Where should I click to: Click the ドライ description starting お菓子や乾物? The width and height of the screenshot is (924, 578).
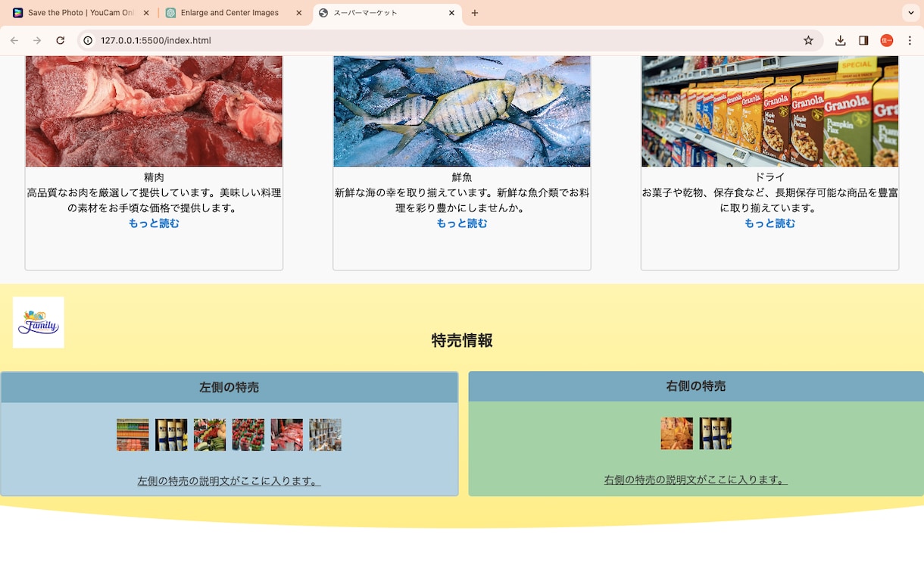pos(770,200)
